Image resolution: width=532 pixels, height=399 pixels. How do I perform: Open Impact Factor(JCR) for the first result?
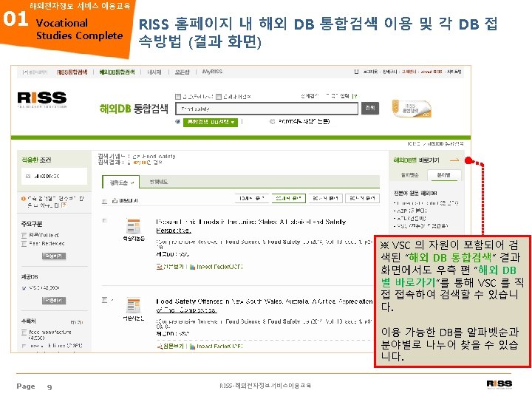point(219,267)
